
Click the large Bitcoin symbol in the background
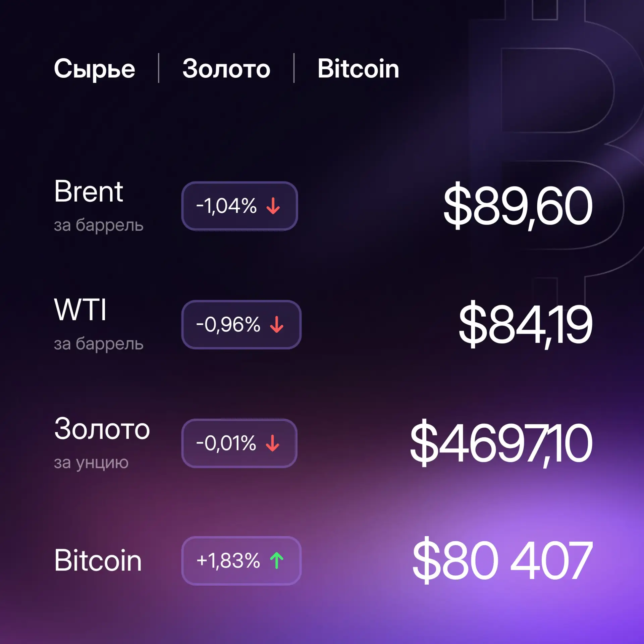pos(557,151)
